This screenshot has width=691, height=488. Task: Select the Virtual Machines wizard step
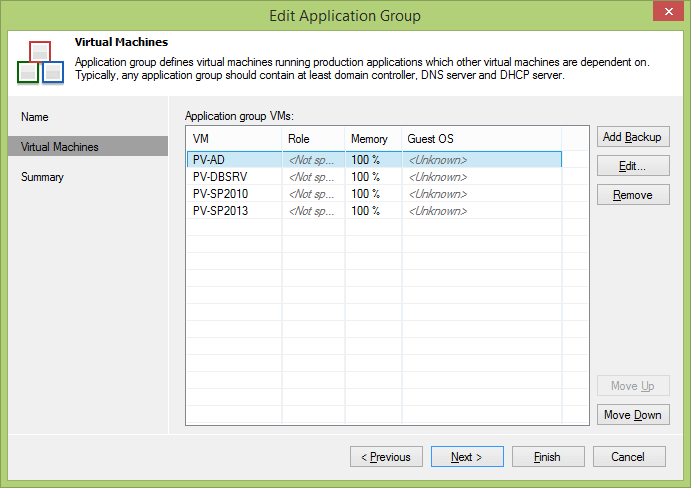[x=60, y=147]
